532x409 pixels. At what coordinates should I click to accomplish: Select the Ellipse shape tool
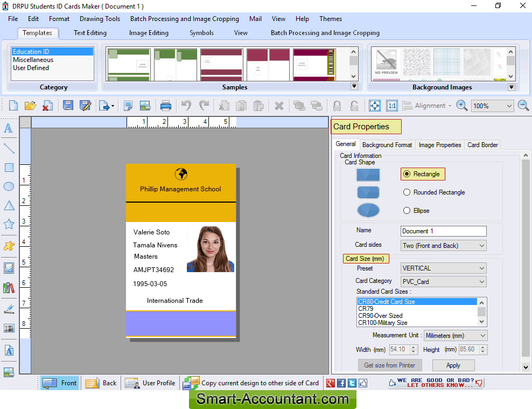[x=9, y=186]
